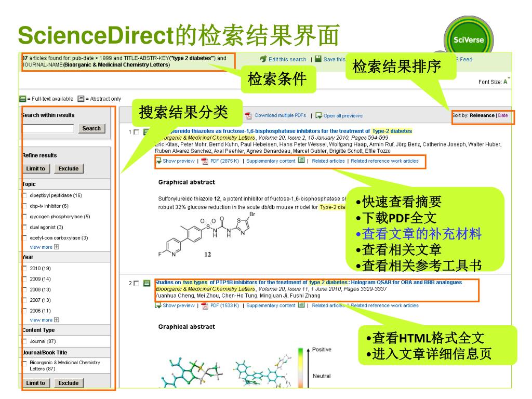Click the Edit this search link
The width and height of the screenshot is (532, 399).
click(x=287, y=59)
